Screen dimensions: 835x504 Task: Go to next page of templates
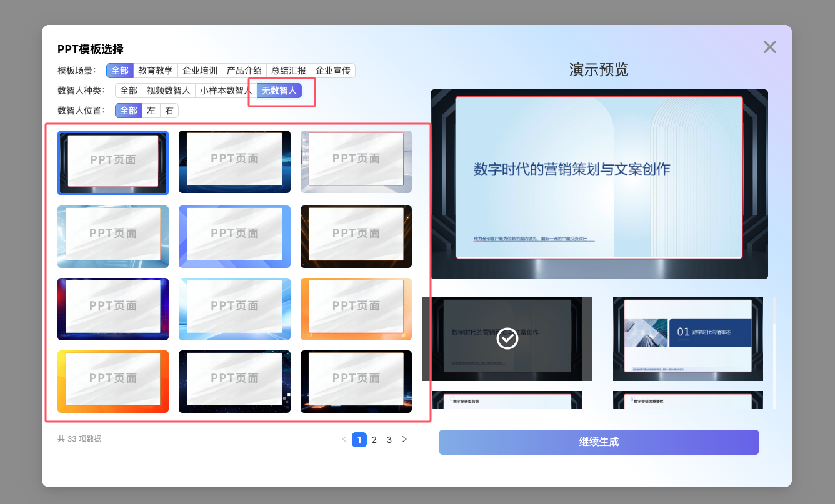(x=404, y=440)
